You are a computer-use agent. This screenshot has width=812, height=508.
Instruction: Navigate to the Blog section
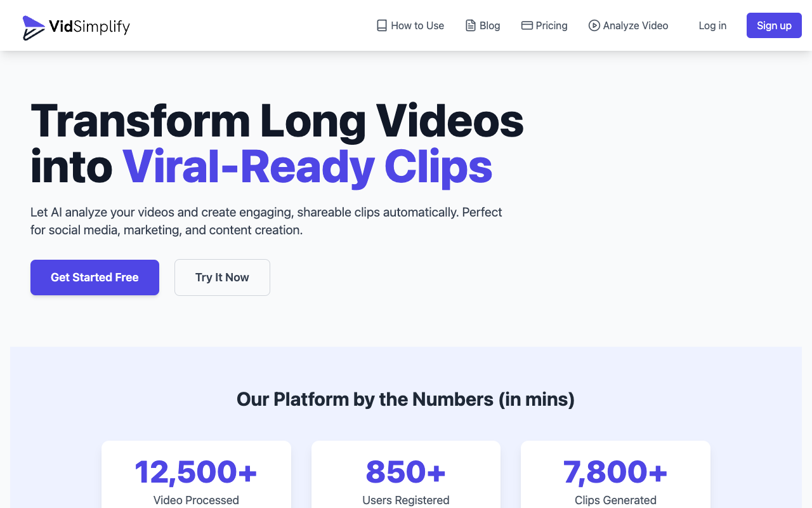pyautogui.click(x=489, y=25)
